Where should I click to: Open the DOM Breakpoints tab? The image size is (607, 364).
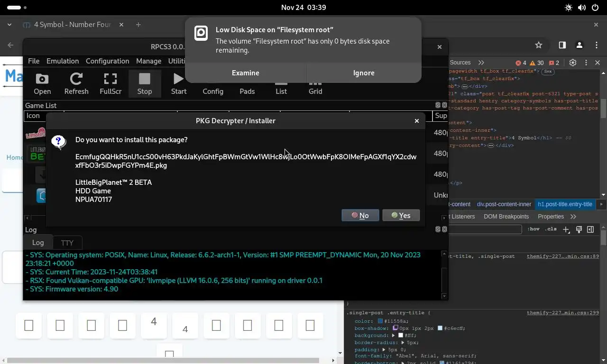pos(506,217)
